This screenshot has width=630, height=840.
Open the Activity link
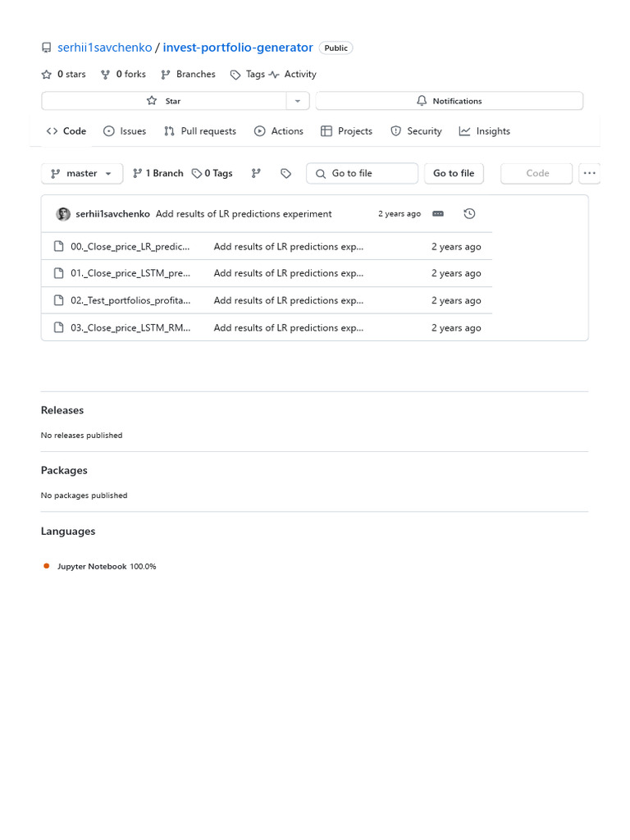pos(293,75)
